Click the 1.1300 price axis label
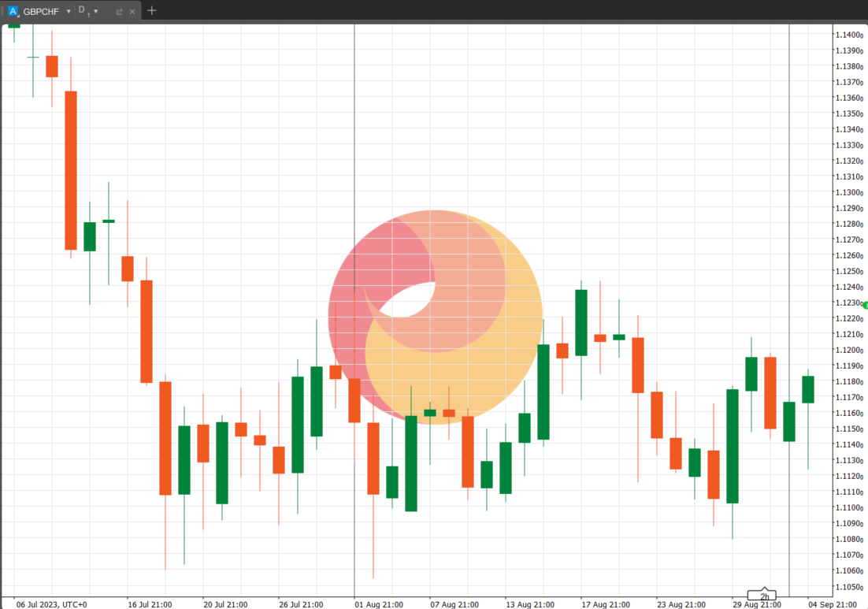The height and width of the screenshot is (609, 868). [849, 193]
